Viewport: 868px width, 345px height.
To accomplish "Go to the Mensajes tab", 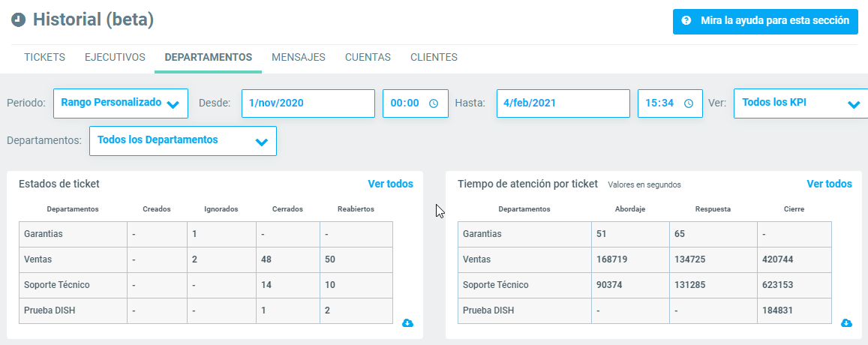I will [299, 57].
